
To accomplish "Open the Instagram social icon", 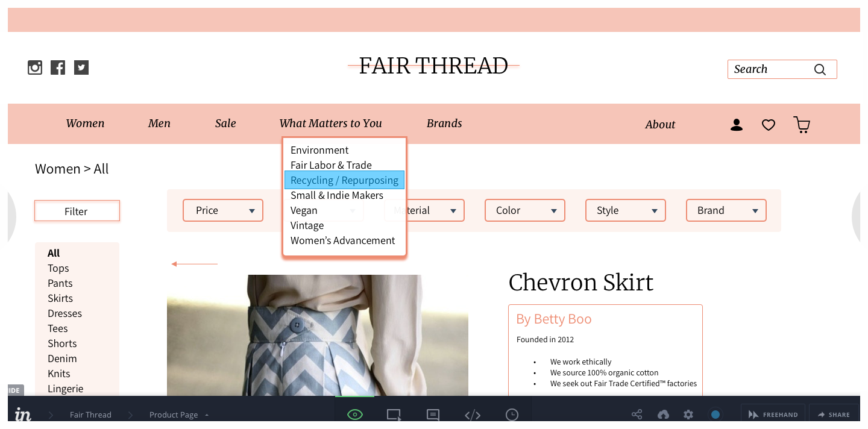I will point(35,67).
